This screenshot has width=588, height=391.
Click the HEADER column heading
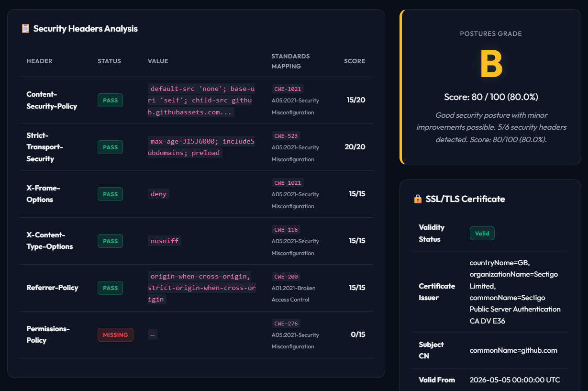point(39,61)
